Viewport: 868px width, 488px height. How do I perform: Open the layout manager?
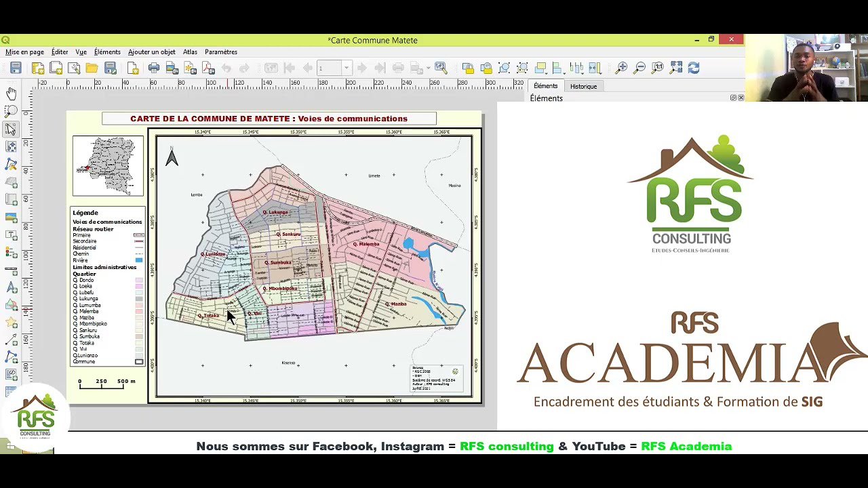tap(74, 68)
